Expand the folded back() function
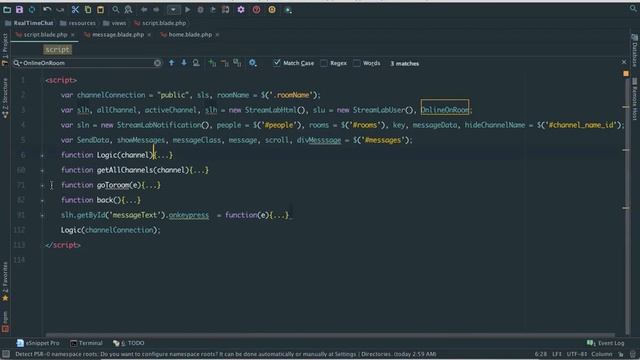This screenshot has width=640, height=360. (42, 201)
